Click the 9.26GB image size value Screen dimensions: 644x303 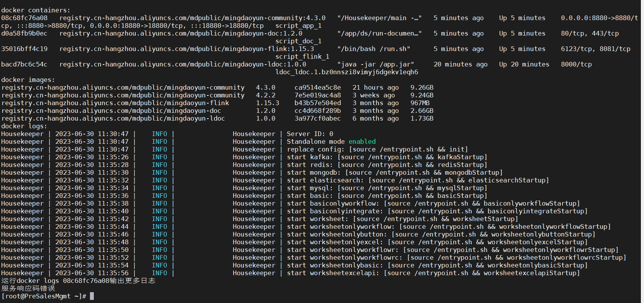(x=422, y=87)
